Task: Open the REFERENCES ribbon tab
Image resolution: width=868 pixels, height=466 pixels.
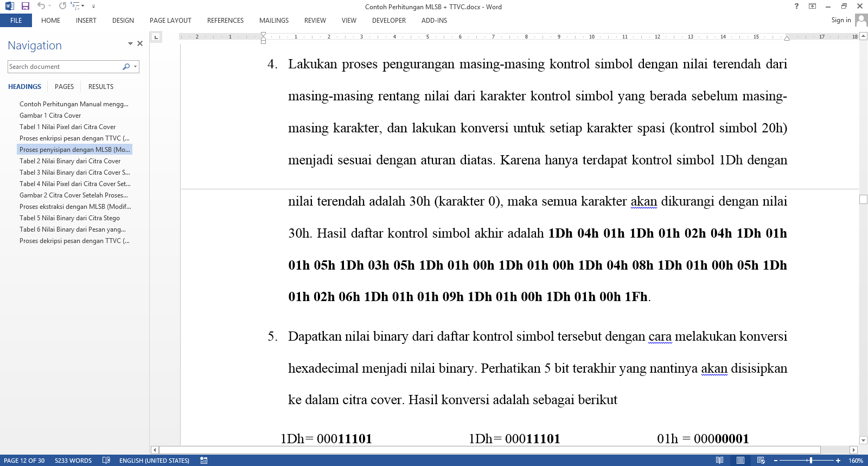Action: click(225, 21)
